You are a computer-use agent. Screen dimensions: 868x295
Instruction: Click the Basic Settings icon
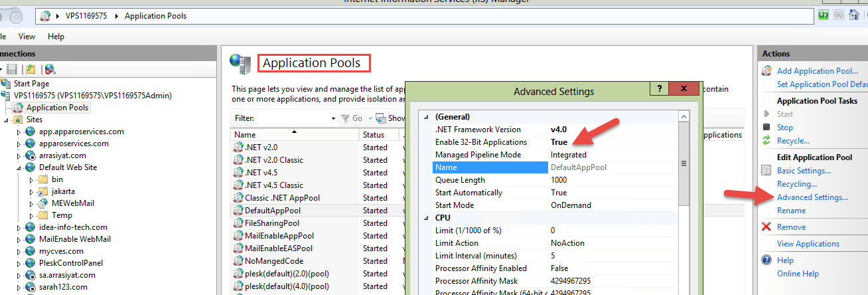pyautogui.click(x=766, y=171)
